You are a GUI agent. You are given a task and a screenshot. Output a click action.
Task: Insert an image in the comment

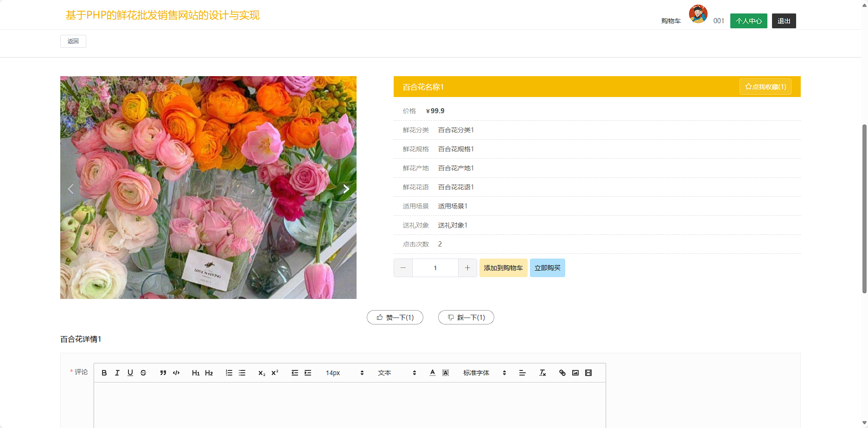(575, 373)
